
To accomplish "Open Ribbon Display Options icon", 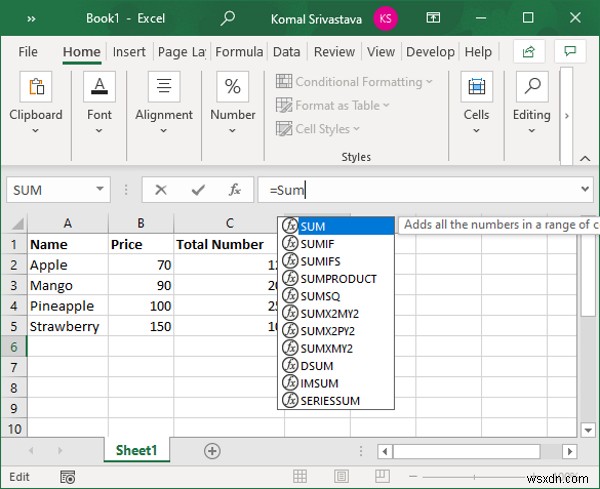I will tap(433, 18).
